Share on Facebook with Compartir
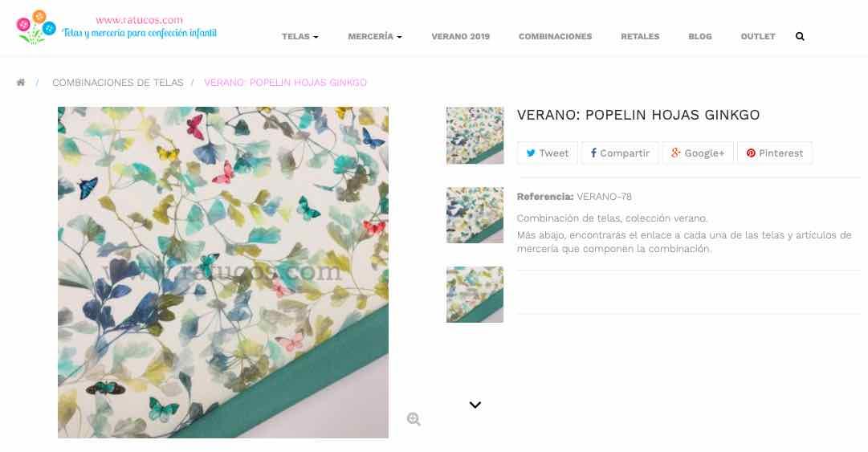The image size is (868, 452). [620, 153]
